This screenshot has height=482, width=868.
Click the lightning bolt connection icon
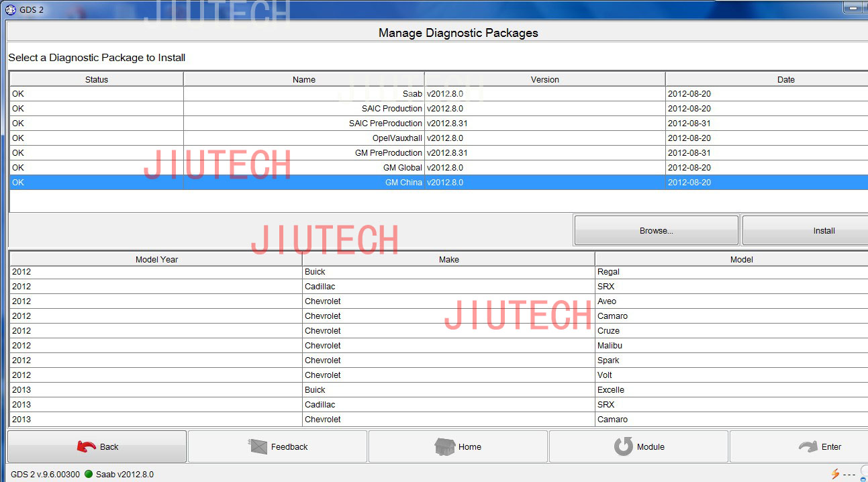(x=835, y=474)
